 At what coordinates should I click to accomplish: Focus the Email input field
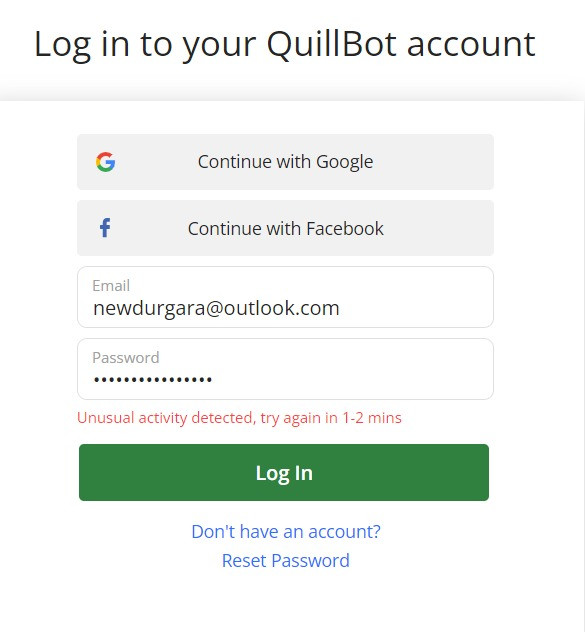tap(285, 297)
